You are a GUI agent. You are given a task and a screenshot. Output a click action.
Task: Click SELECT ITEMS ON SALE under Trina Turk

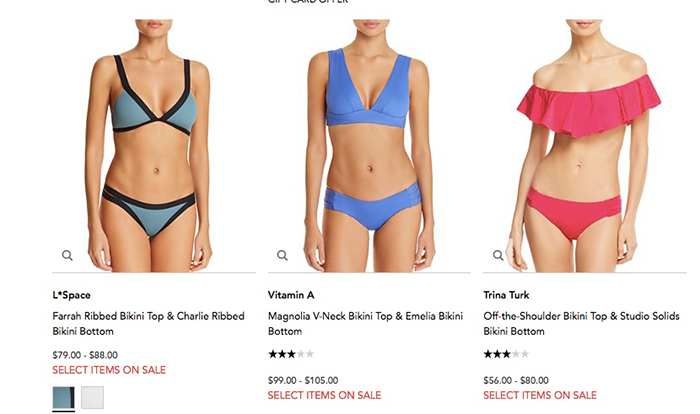(x=540, y=396)
